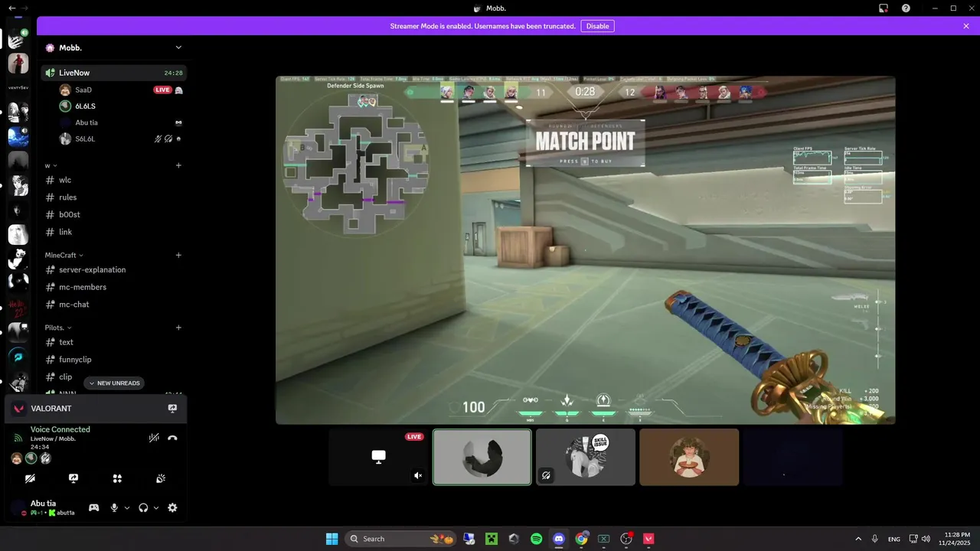The height and width of the screenshot is (551, 980).
Task: Add a channel to the 'w' category
Action: click(x=178, y=165)
